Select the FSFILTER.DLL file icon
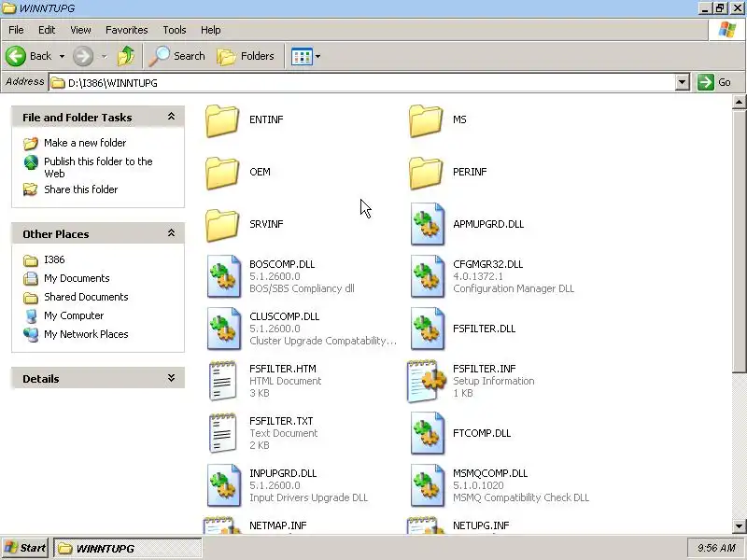Screen dimensions: 747x560 click(x=428, y=329)
